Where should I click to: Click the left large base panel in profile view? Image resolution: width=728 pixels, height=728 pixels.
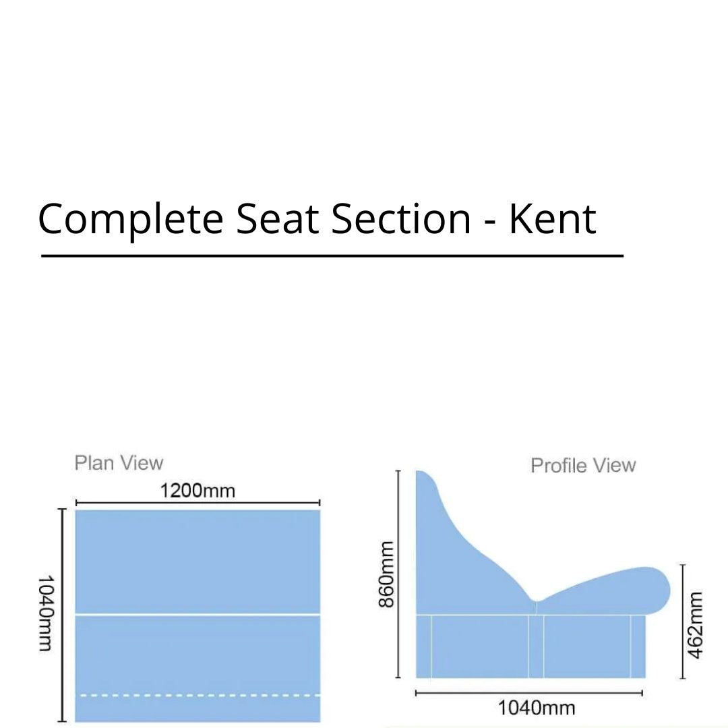479,646
